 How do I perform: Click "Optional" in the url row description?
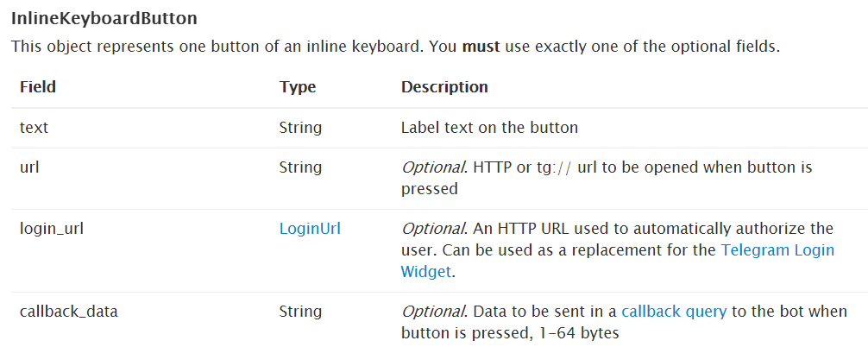point(433,167)
